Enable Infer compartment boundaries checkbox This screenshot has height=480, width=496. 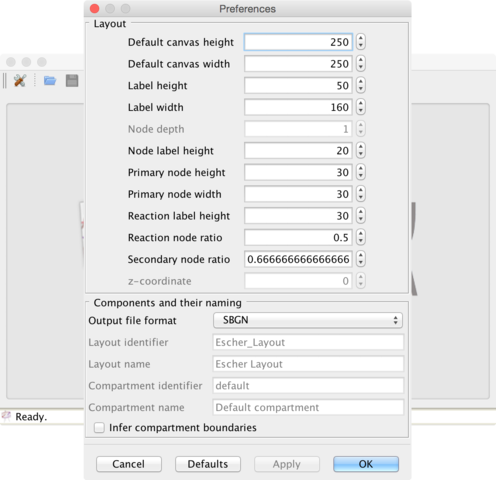point(99,427)
